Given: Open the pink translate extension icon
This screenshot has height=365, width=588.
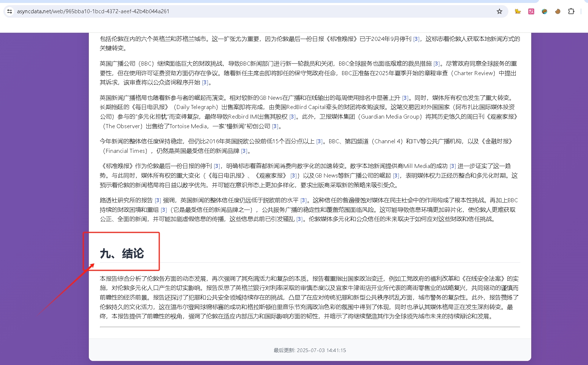Looking at the screenshot, I should point(531,11).
